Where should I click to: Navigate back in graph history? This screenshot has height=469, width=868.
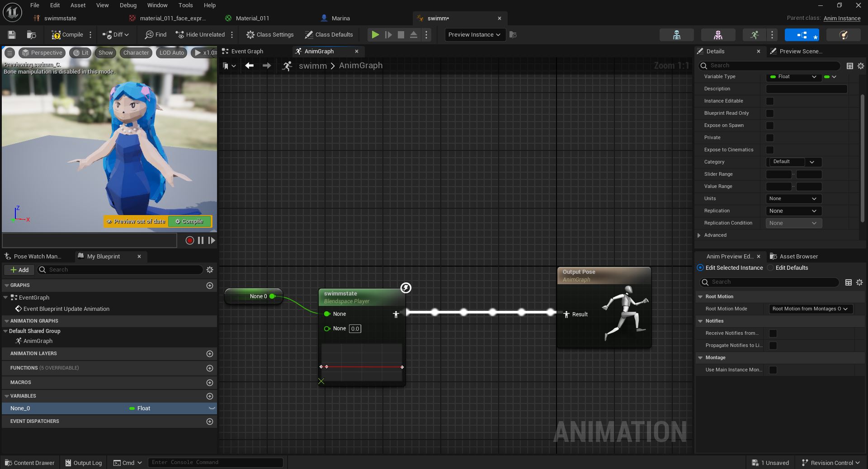pyautogui.click(x=249, y=66)
